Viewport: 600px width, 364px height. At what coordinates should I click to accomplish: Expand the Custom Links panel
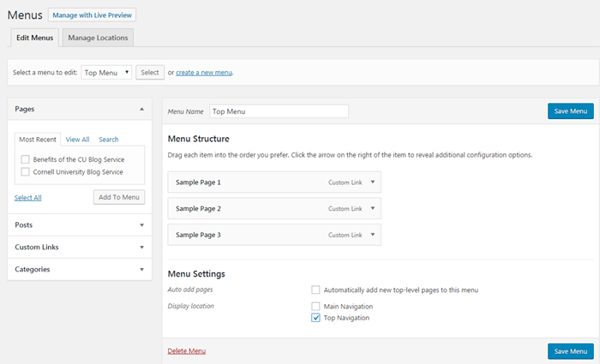142,248
